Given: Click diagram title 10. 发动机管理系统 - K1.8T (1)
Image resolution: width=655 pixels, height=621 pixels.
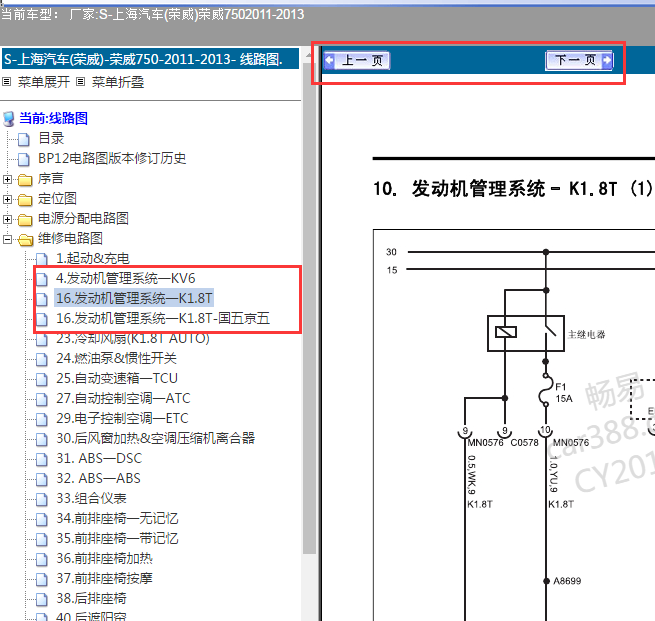Looking at the screenshot, I should [513, 189].
